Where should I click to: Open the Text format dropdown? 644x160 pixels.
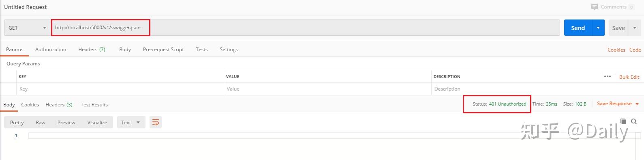click(131, 122)
